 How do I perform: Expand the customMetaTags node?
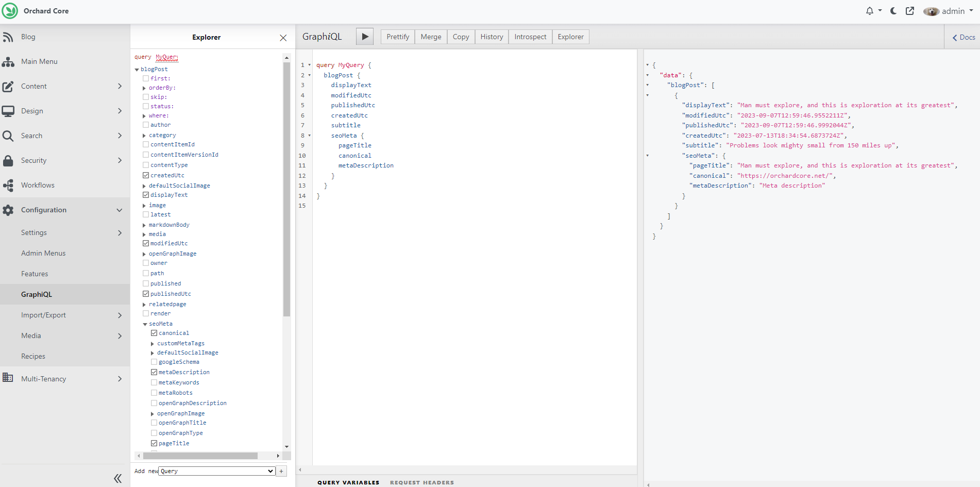(x=153, y=344)
